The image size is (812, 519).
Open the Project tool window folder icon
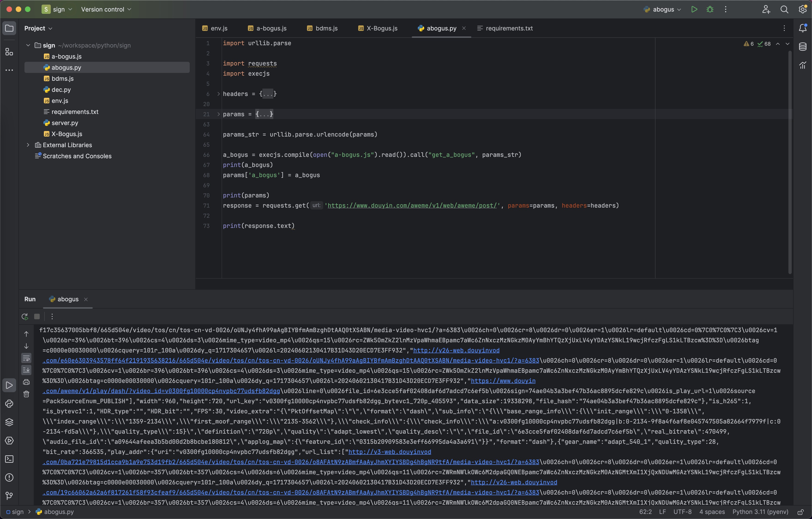9,28
